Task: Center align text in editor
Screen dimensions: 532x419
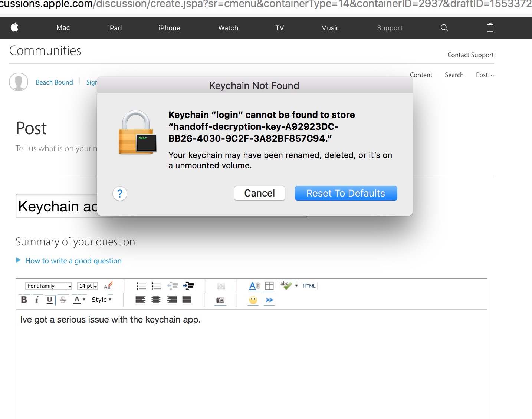Action: pyautogui.click(x=156, y=300)
